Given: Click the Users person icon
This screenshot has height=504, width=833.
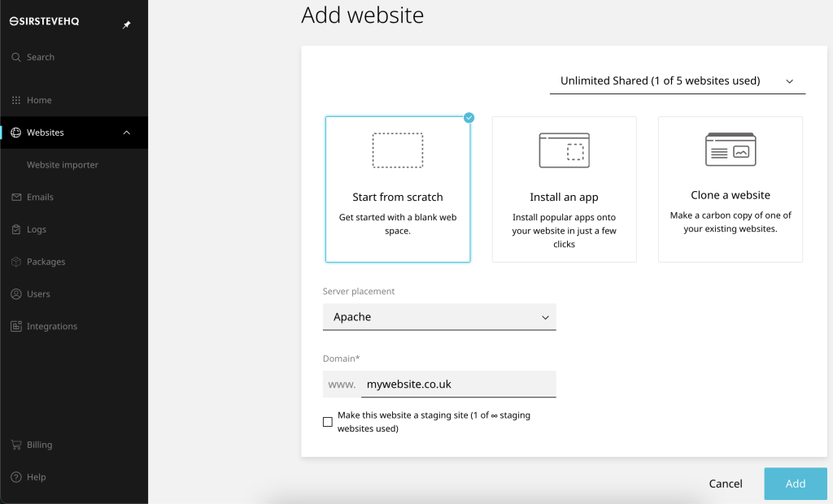Looking at the screenshot, I should tap(16, 294).
